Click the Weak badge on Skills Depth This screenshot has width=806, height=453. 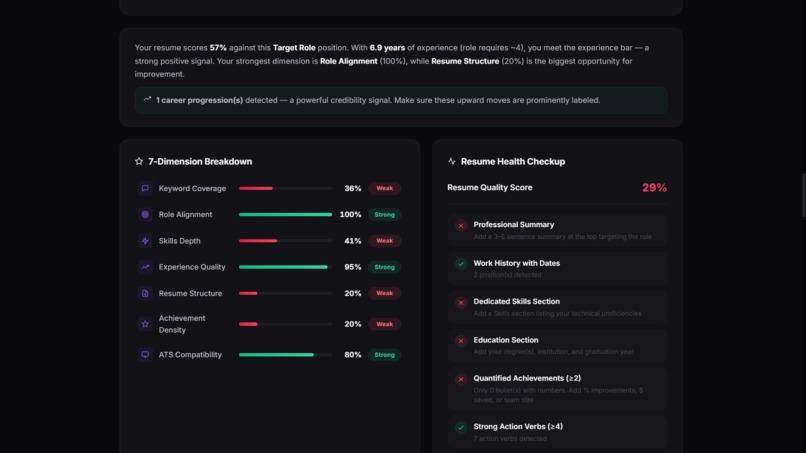pyautogui.click(x=384, y=241)
